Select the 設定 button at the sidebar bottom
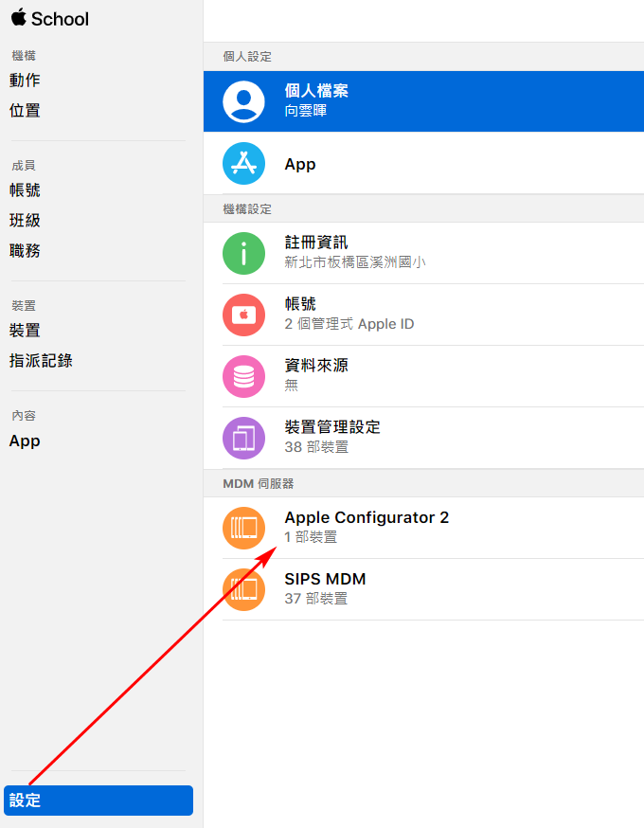644x828 pixels. [98, 800]
